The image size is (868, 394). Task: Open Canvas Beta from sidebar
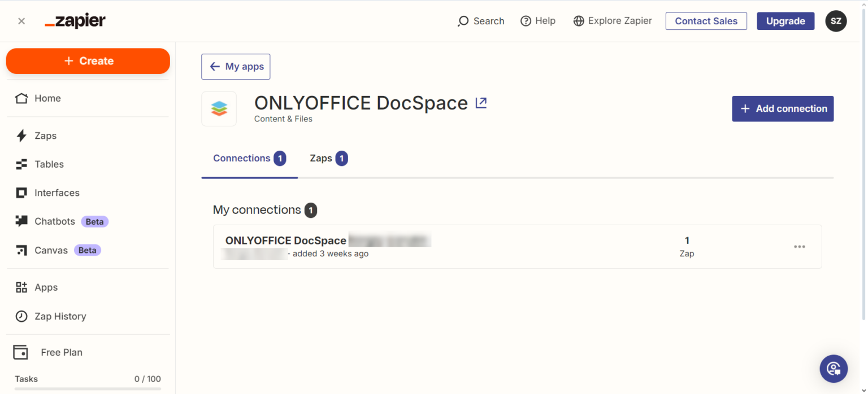51,250
